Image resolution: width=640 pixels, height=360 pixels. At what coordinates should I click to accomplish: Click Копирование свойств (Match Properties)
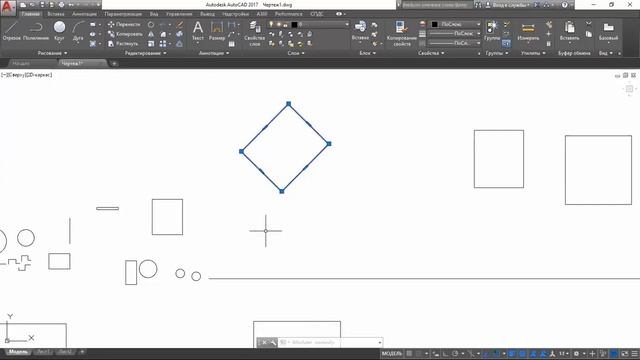pyautogui.click(x=402, y=33)
